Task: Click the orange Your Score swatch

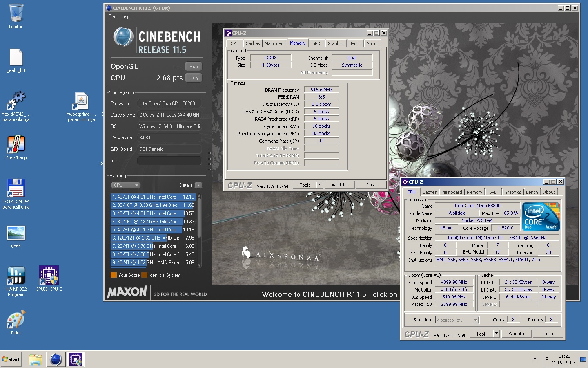Action: point(114,275)
